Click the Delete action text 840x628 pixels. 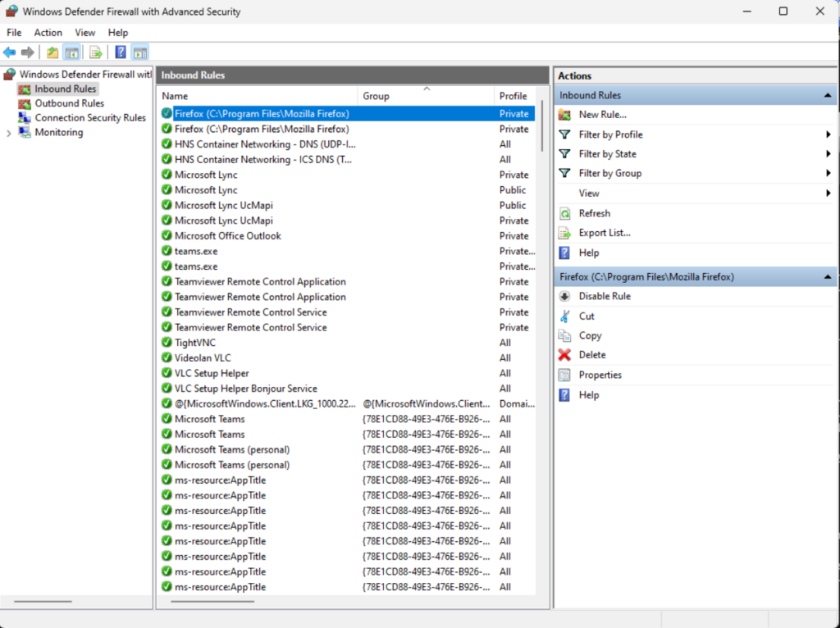[592, 355]
